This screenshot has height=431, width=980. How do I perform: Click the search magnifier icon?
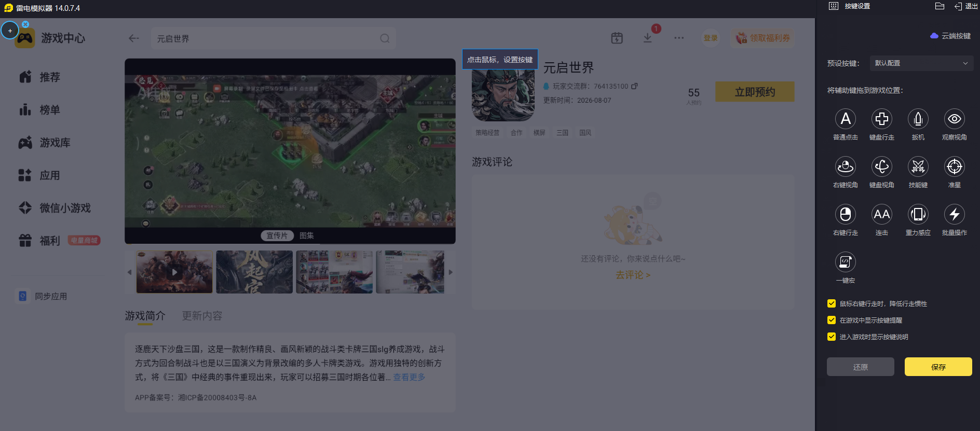point(385,38)
